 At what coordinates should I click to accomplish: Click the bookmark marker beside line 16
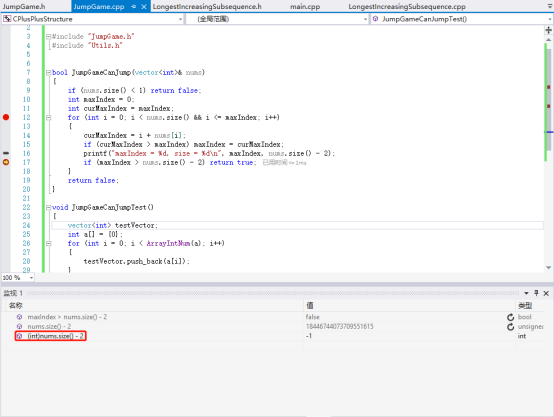click(x=6, y=153)
